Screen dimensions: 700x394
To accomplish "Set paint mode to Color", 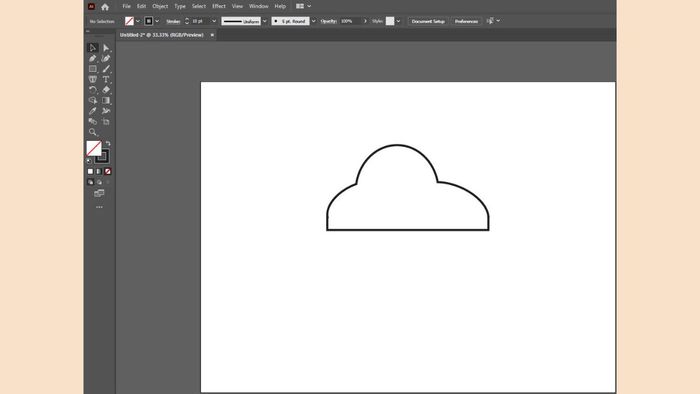I will (90, 171).
